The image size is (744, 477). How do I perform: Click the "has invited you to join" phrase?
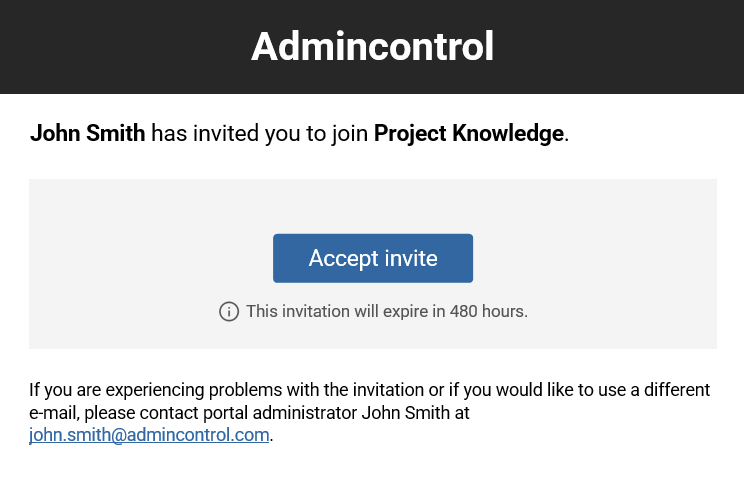pos(260,133)
